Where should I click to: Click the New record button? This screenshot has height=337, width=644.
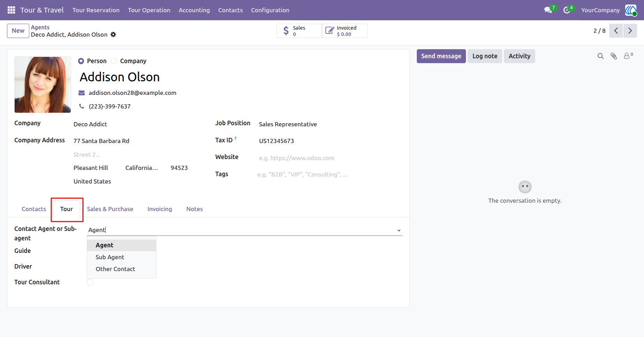[18, 31]
